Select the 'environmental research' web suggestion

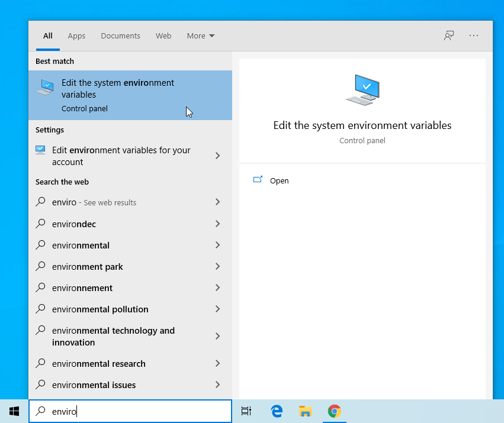click(x=99, y=363)
